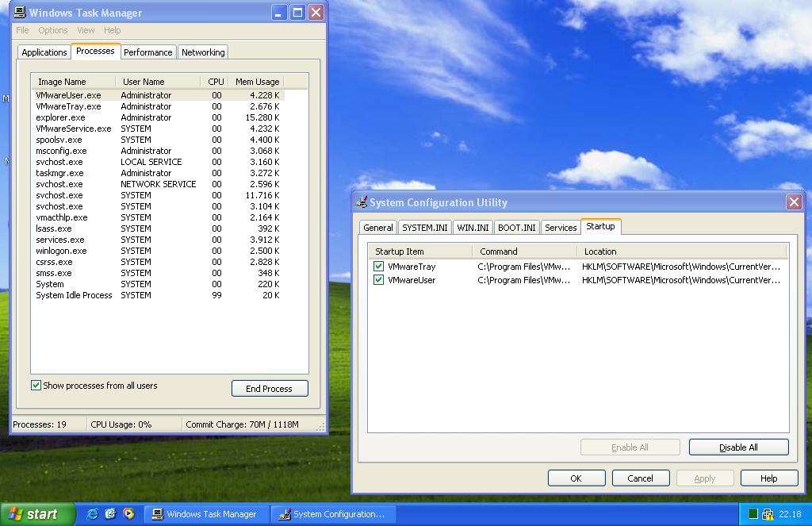Select the System Idle Process row
This screenshot has height=526, width=812.
(x=159, y=295)
